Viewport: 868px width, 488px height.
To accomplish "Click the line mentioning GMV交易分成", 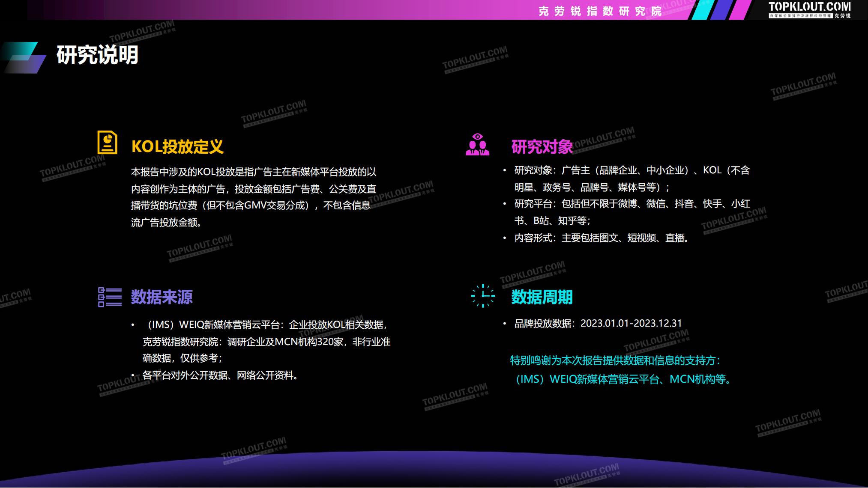I will pos(251,205).
